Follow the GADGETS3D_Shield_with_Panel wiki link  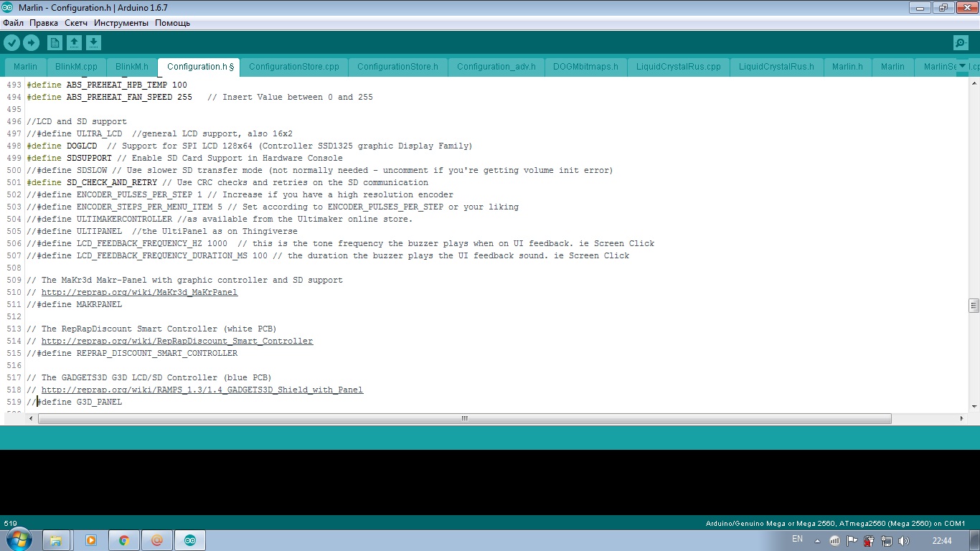click(x=202, y=390)
